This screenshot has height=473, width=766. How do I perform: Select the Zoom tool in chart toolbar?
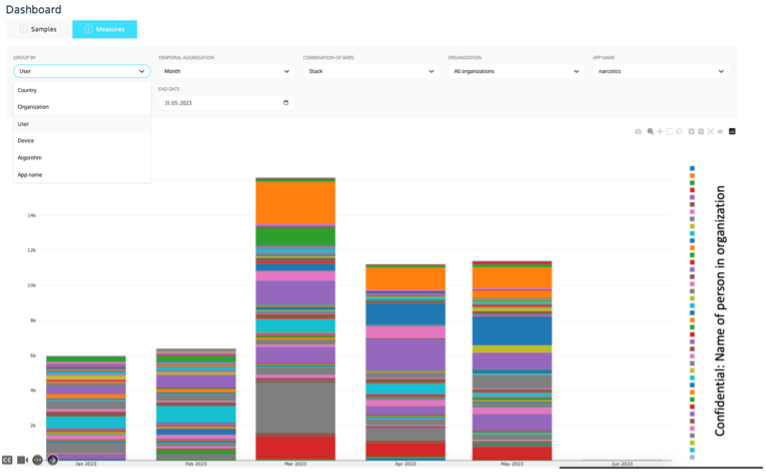[650, 131]
